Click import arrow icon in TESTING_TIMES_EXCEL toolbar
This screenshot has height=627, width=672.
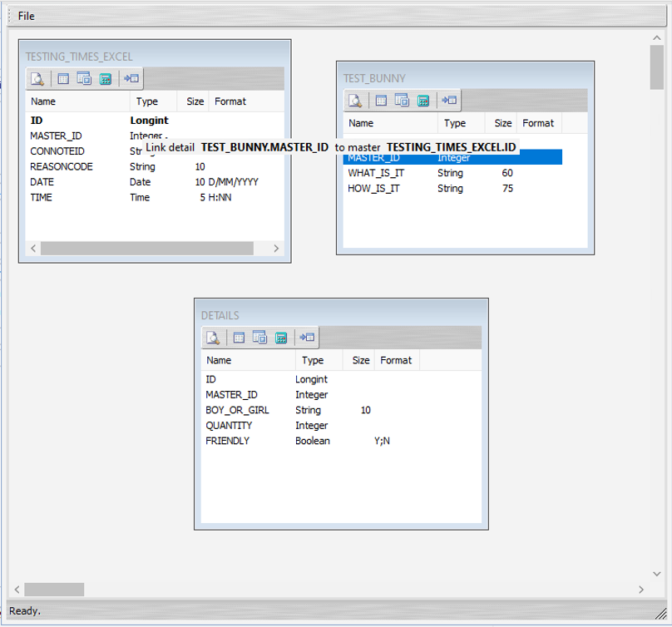pyautogui.click(x=131, y=78)
